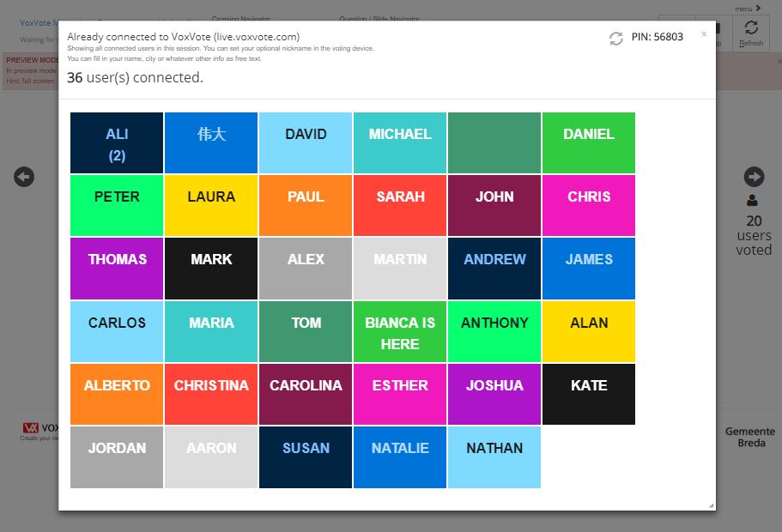The image size is (782, 532).
Task: Select the orange ALBERTO tile
Action: 117,394
